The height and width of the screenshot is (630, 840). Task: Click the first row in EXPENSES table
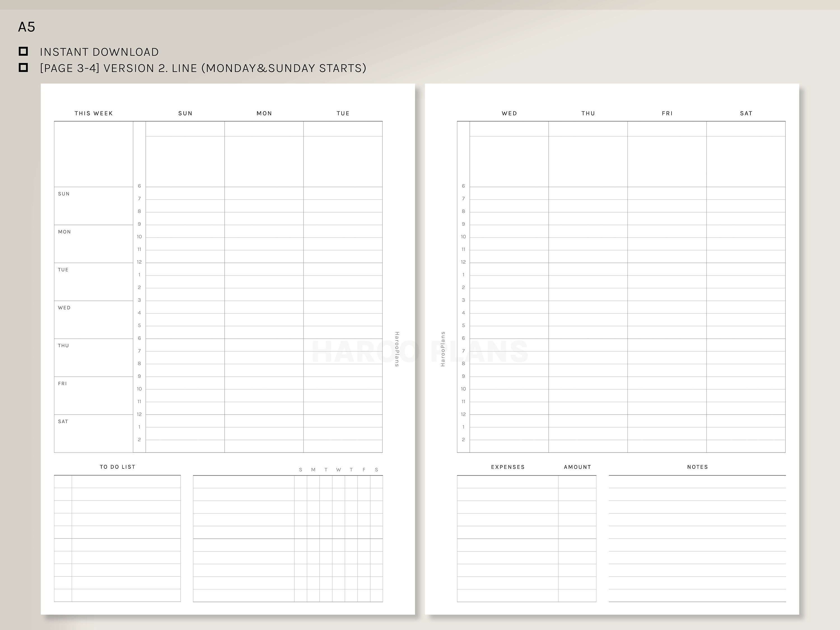click(x=507, y=482)
